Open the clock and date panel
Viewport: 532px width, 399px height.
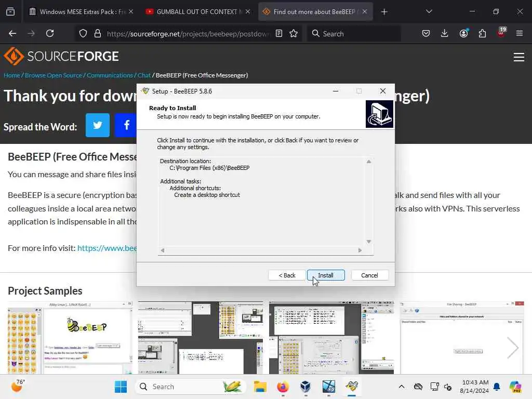[x=474, y=387]
